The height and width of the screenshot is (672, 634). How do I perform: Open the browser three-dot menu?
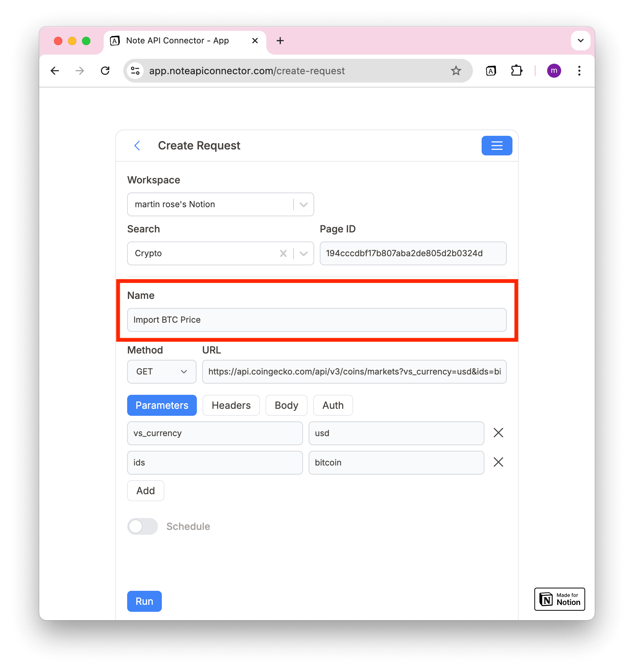579,71
